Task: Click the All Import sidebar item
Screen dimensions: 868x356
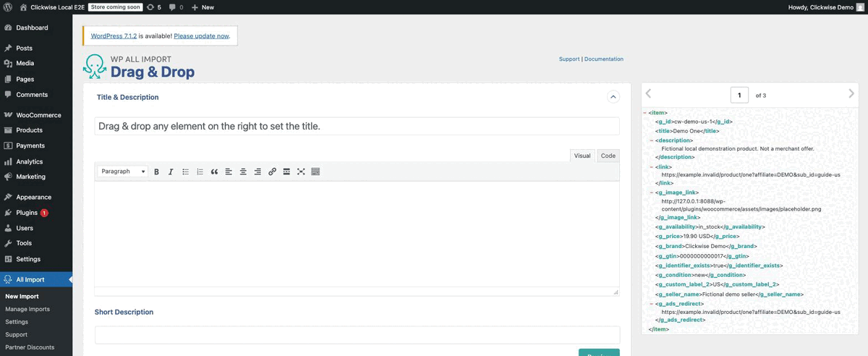Action: 36,279
